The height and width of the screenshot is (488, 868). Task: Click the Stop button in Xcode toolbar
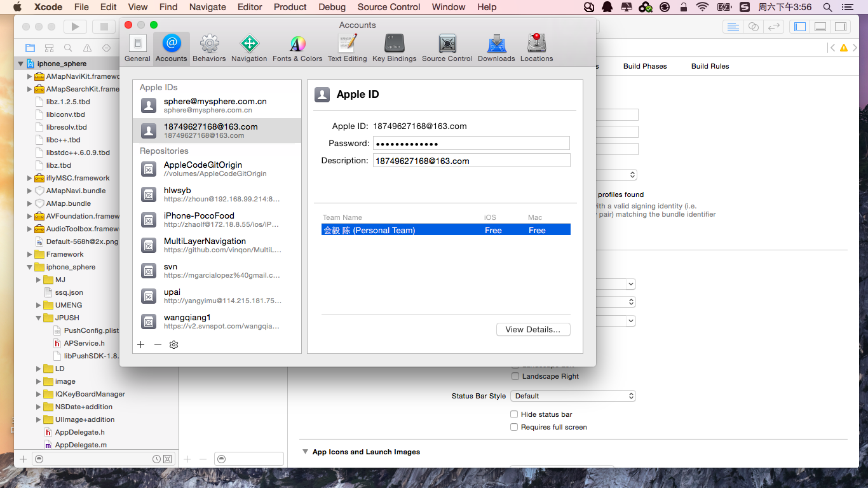pos(104,27)
